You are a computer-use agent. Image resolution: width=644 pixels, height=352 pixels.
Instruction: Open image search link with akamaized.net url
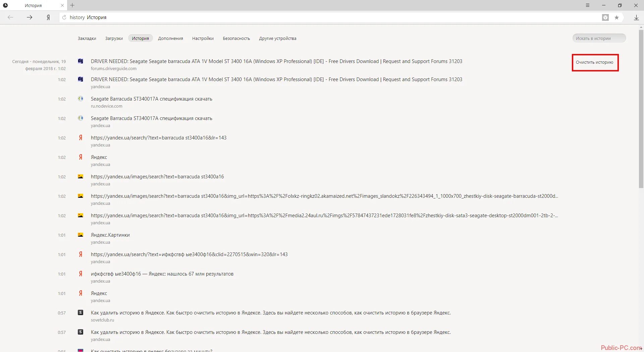[324, 196]
